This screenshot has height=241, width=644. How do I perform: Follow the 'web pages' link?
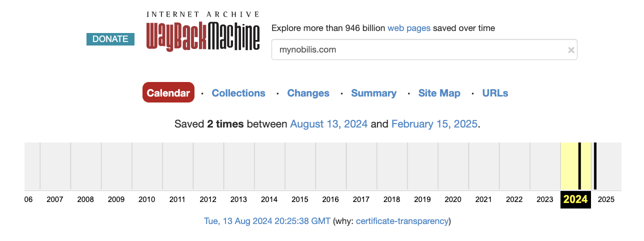(409, 28)
